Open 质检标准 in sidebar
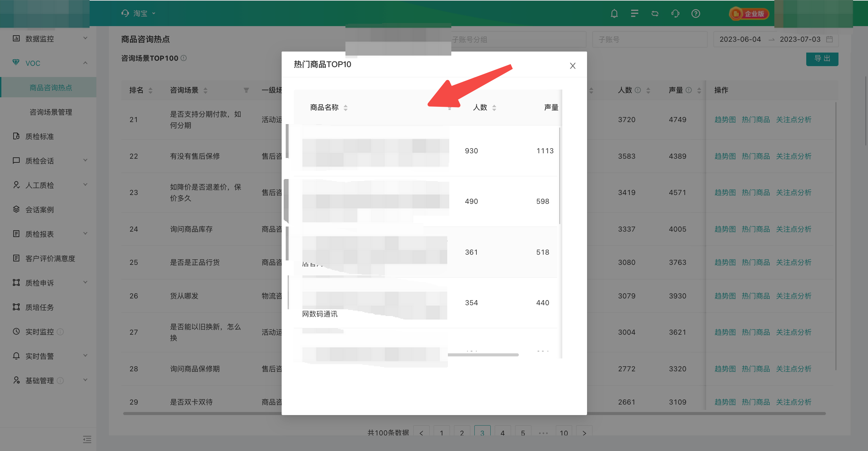The image size is (868, 451). click(x=39, y=136)
